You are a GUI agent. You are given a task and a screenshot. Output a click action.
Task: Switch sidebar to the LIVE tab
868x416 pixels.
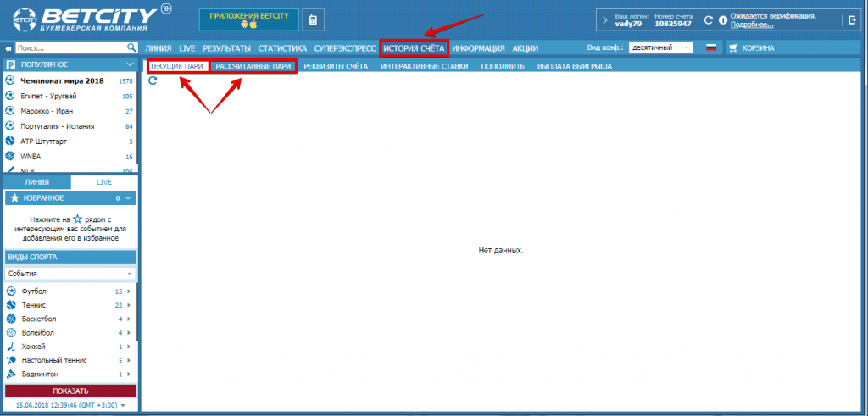click(x=103, y=182)
